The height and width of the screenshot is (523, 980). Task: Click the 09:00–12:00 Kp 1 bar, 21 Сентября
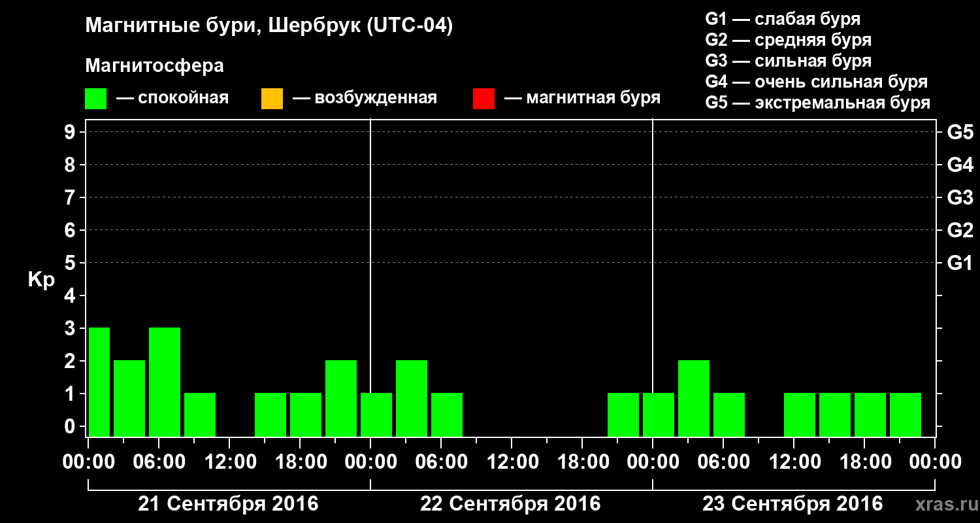200,414
